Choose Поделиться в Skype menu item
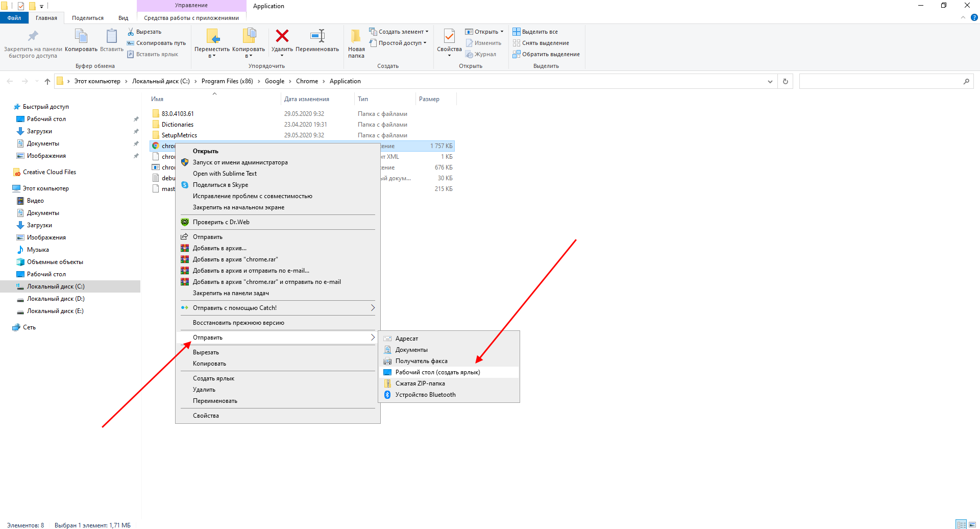Image resolution: width=980 pixels, height=529 pixels. 278,185
